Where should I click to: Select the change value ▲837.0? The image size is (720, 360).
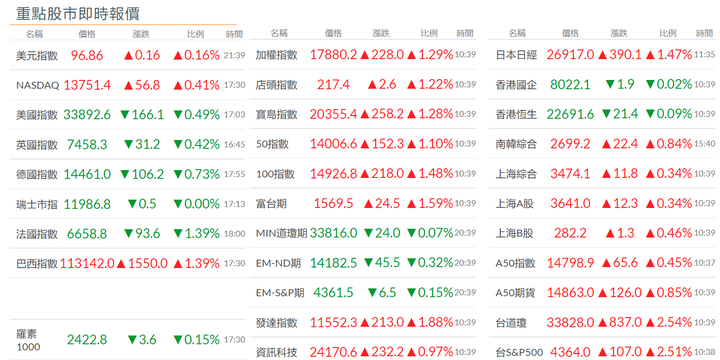(x=619, y=323)
